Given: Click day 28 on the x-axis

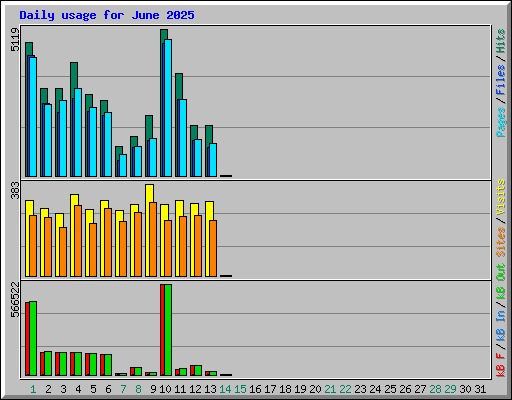Looking at the screenshot, I should 435,389.
